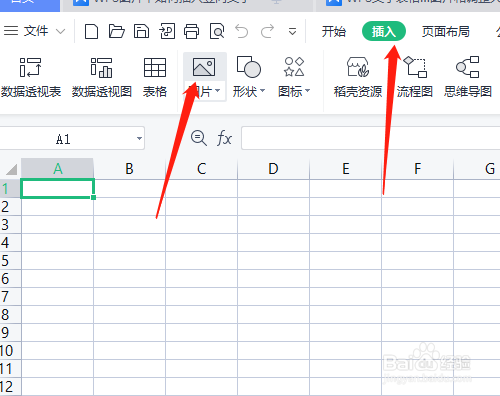Open the 页面布局 tab
The width and height of the screenshot is (500, 396).
tap(446, 32)
